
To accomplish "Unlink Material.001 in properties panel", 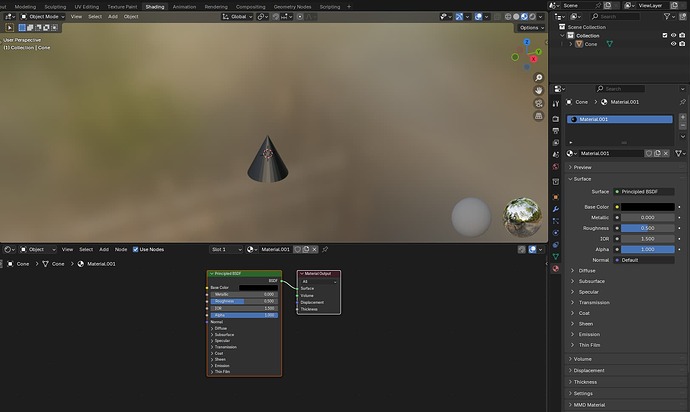I will point(666,153).
